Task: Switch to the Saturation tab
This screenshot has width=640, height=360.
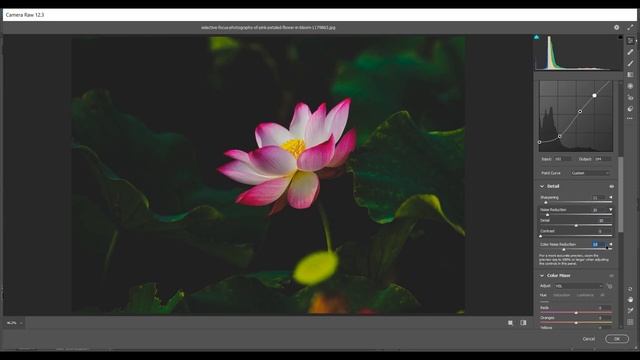Action: click(561, 295)
